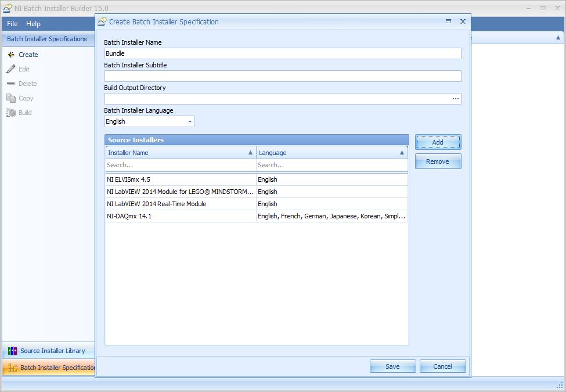
Task: Click the Delete icon in sidebar
Action: tap(11, 84)
